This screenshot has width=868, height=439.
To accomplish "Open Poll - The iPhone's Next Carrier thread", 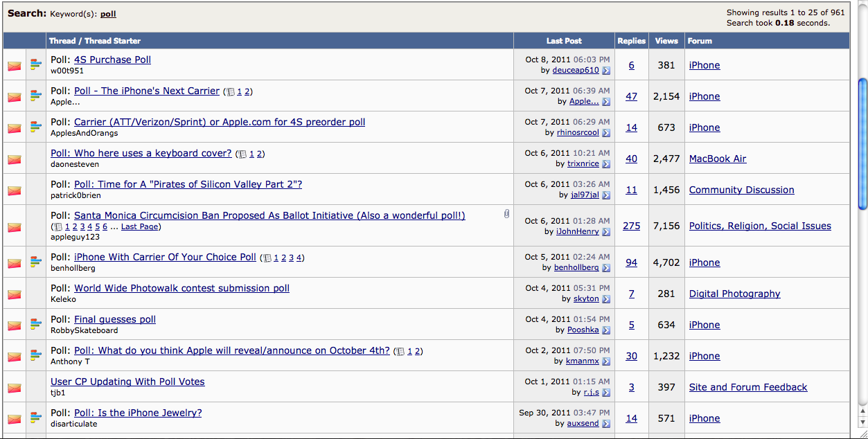I will (147, 91).
